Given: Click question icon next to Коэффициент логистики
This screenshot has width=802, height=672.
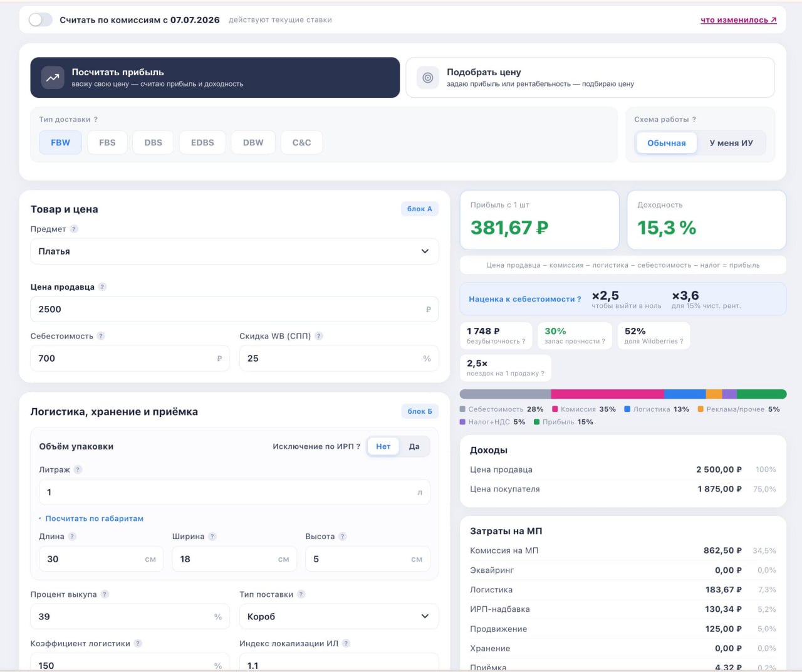Looking at the screenshot, I should click(x=138, y=643).
